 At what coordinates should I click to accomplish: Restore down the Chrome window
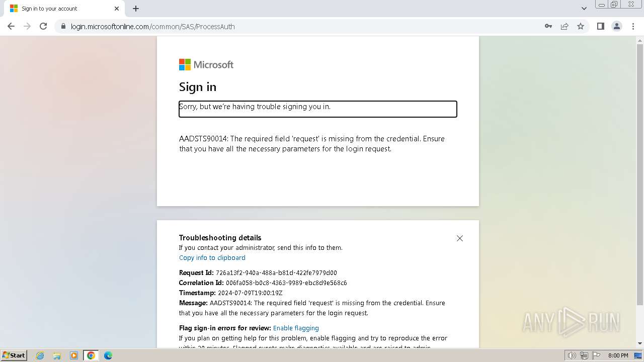click(614, 5)
